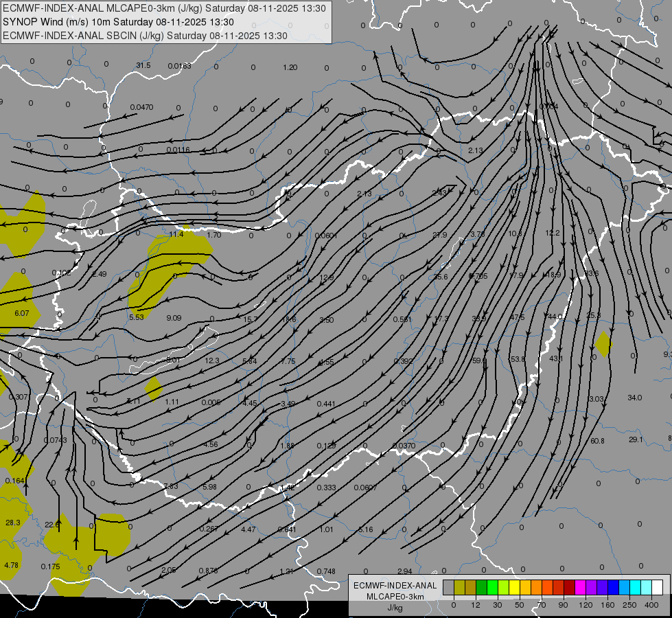Image resolution: width=672 pixels, height=618 pixels.
Task: Select the map value 5.98
Action: pyautogui.click(x=209, y=487)
